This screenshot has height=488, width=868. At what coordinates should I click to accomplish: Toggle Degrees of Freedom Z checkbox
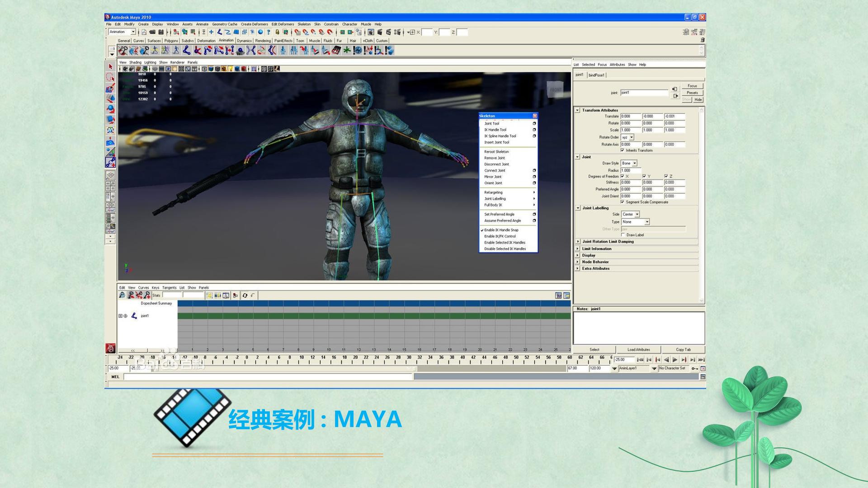pyautogui.click(x=666, y=176)
